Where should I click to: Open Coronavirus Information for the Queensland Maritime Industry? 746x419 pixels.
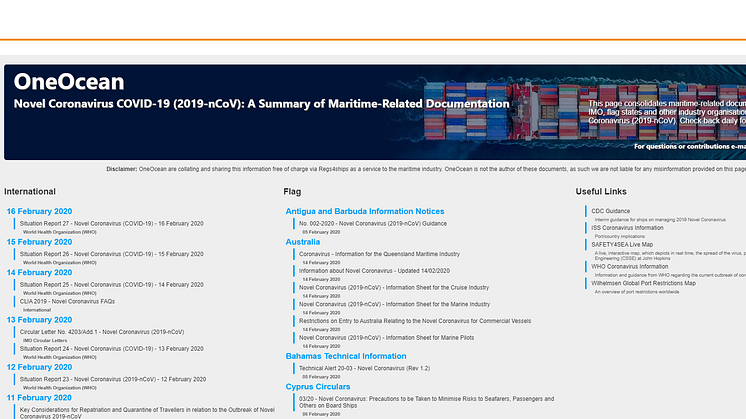point(379,254)
